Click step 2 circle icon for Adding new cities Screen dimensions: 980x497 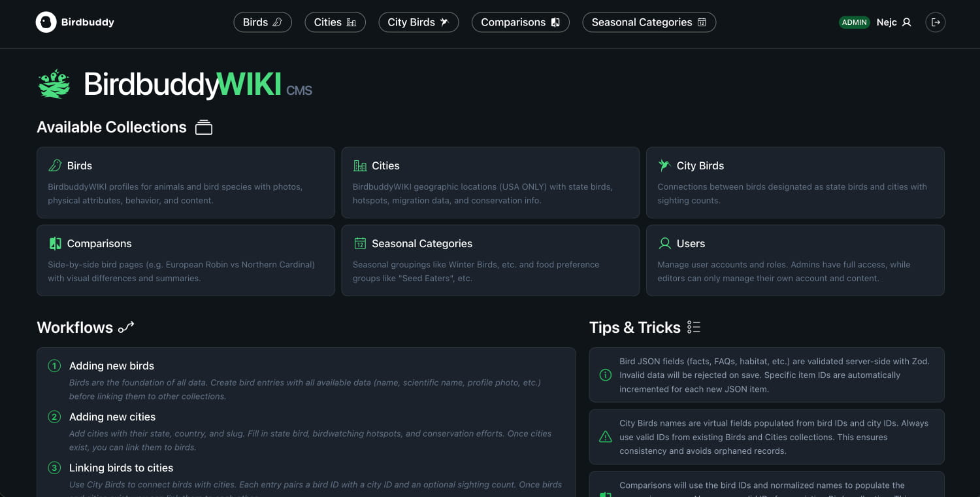[x=54, y=417]
